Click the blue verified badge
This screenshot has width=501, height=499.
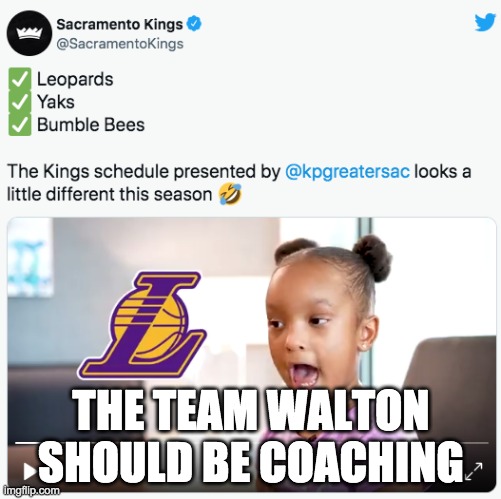click(194, 24)
